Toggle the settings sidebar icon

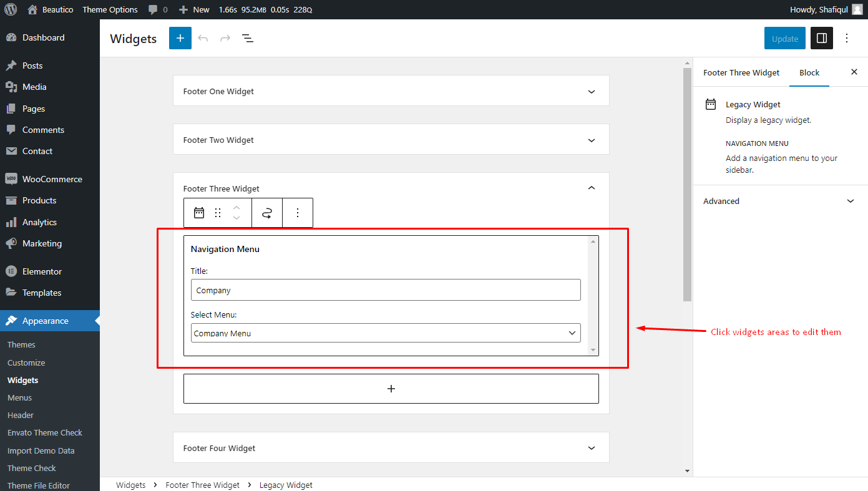pyautogui.click(x=822, y=38)
